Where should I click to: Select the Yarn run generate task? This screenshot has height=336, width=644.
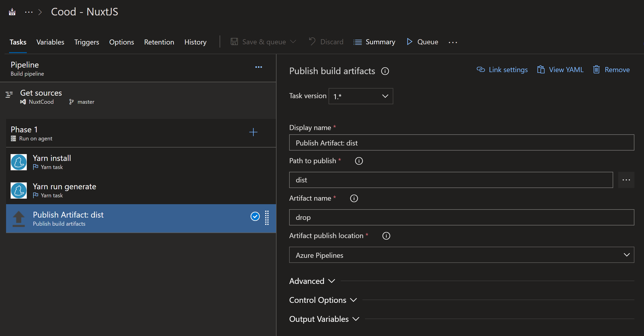141,190
